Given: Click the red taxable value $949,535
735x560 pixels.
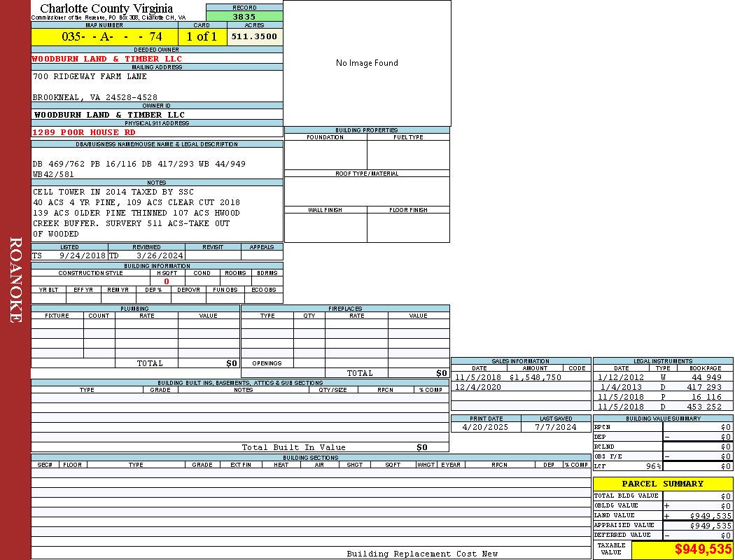Looking at the screenshot, I should [703, 549].
